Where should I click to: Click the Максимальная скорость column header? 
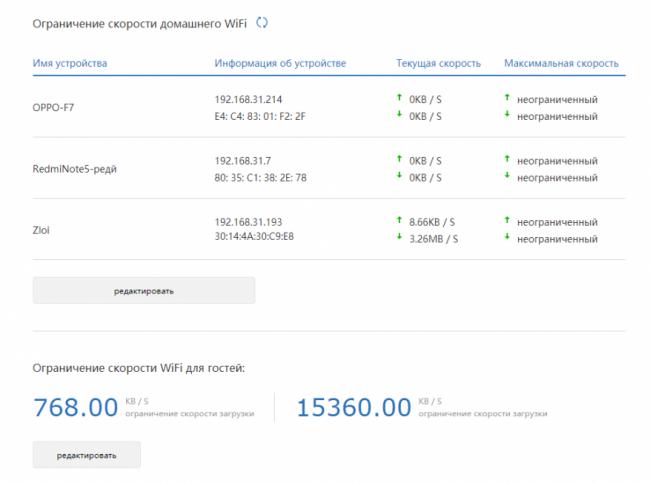point(561,64)
